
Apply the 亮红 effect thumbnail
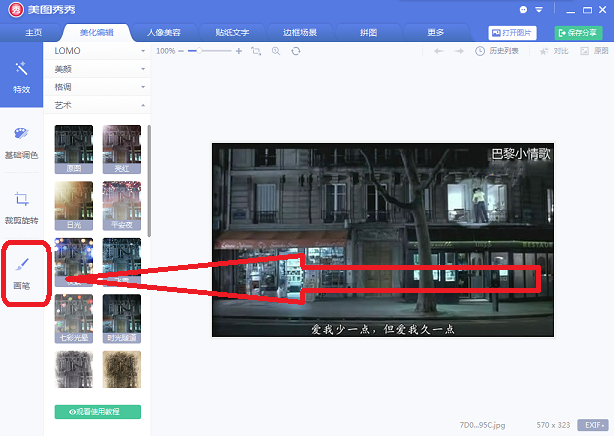(x=122, y=149)
